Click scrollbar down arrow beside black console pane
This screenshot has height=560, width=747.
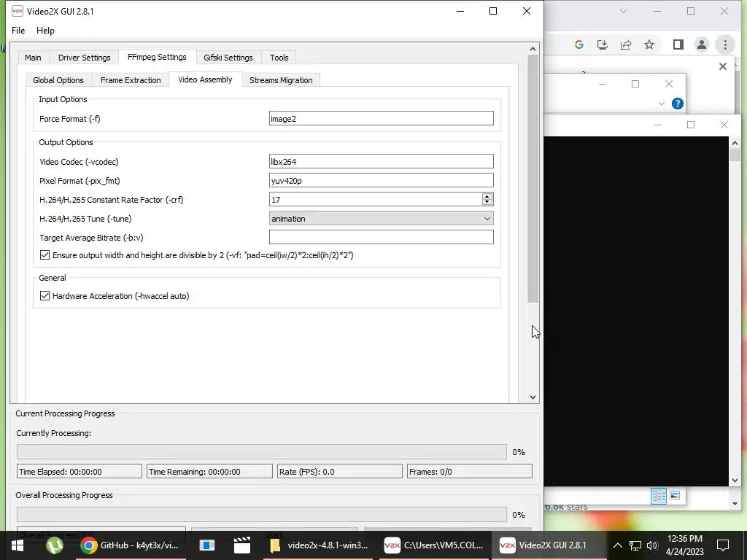(734, 481)
